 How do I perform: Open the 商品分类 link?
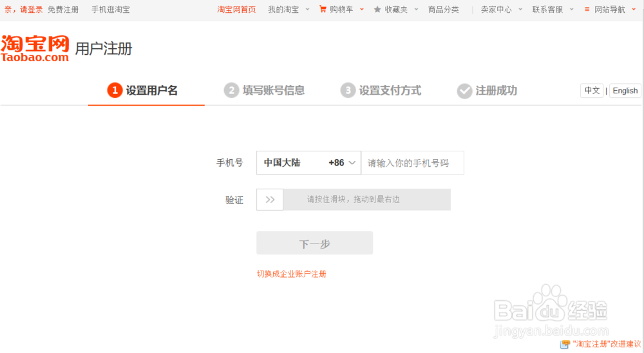[x=444, y=10]
